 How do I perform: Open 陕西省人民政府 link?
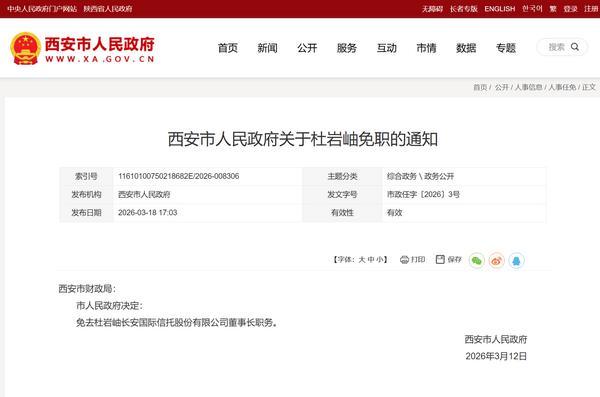point(108,9)
